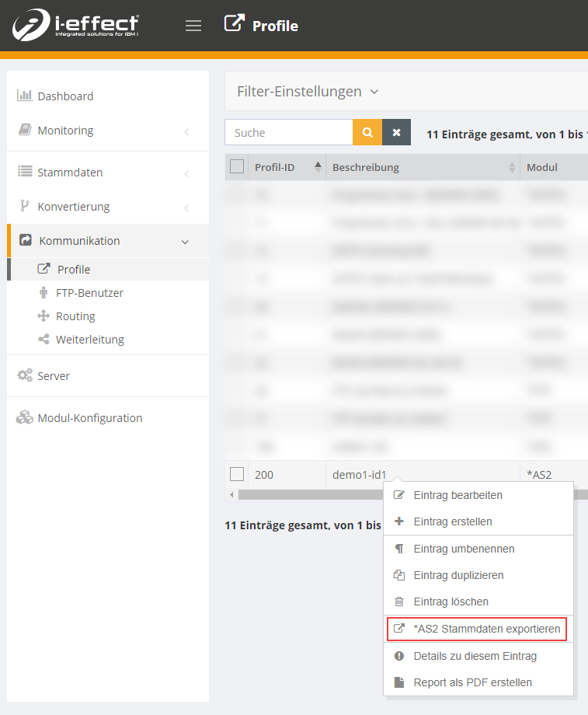
Task: Select *AS2 Stammdaten exportieren menu item
Action: coord(478,629)
